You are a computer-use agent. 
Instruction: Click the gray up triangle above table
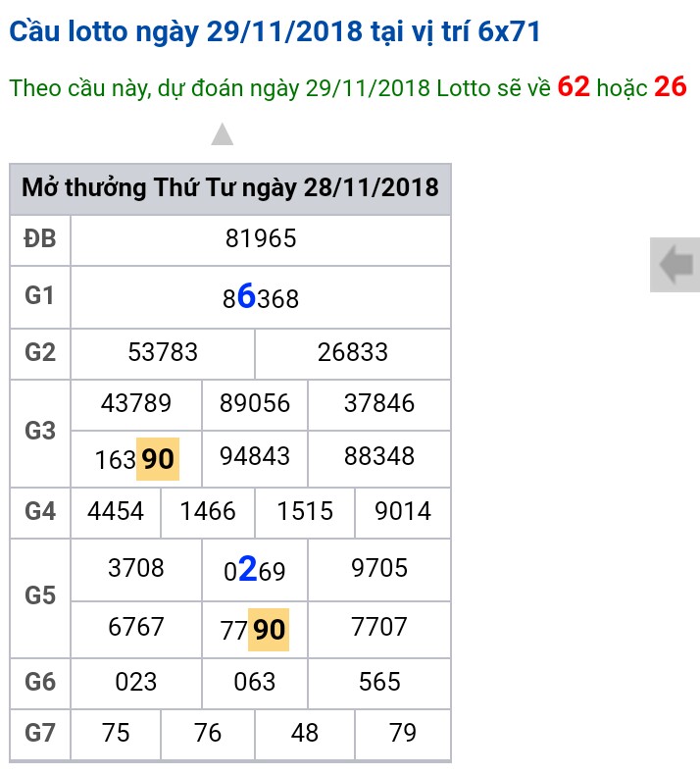tap(223, 134)
